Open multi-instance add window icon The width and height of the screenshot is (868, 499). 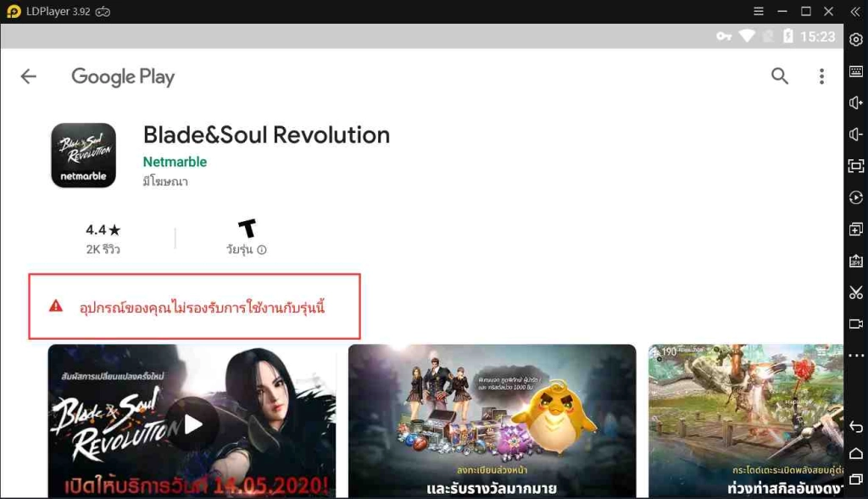pyautogui.click(x=856, y=229)
